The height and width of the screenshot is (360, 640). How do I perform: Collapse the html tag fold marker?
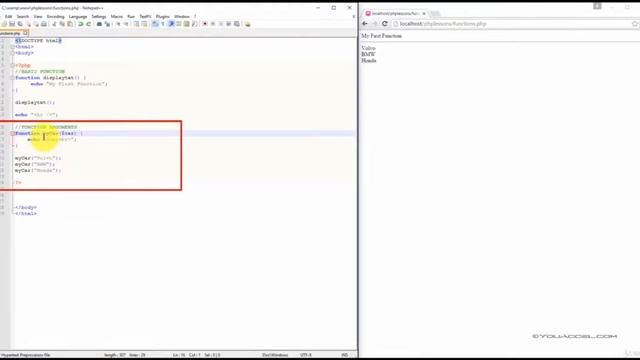point(13,47)
